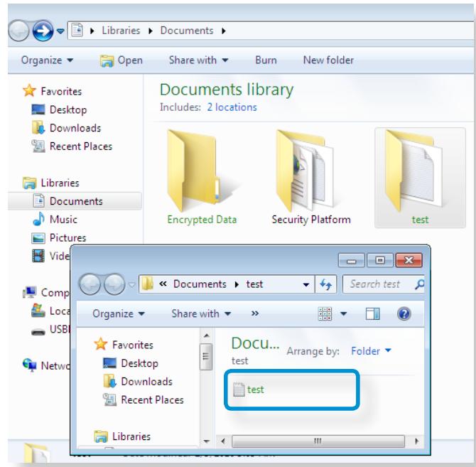The image size is (476, 467).
Task: Click Favorites in test window sidebar
Action: [124, 345]
